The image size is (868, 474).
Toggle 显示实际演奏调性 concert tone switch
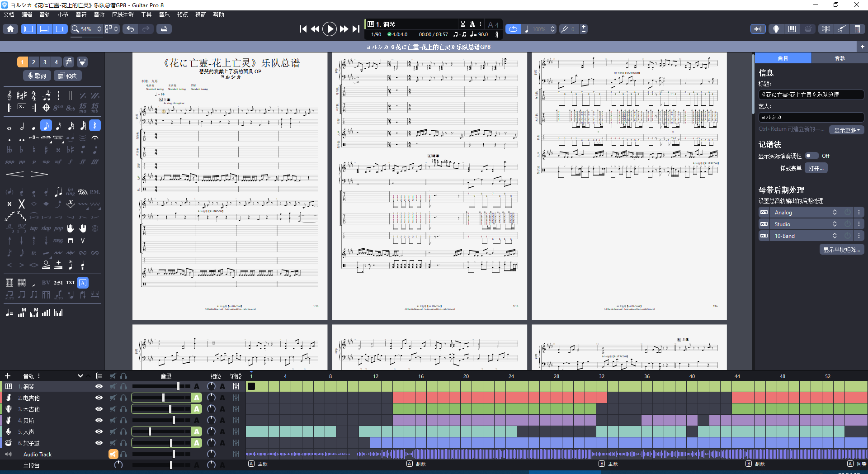(x=812, y=156)
